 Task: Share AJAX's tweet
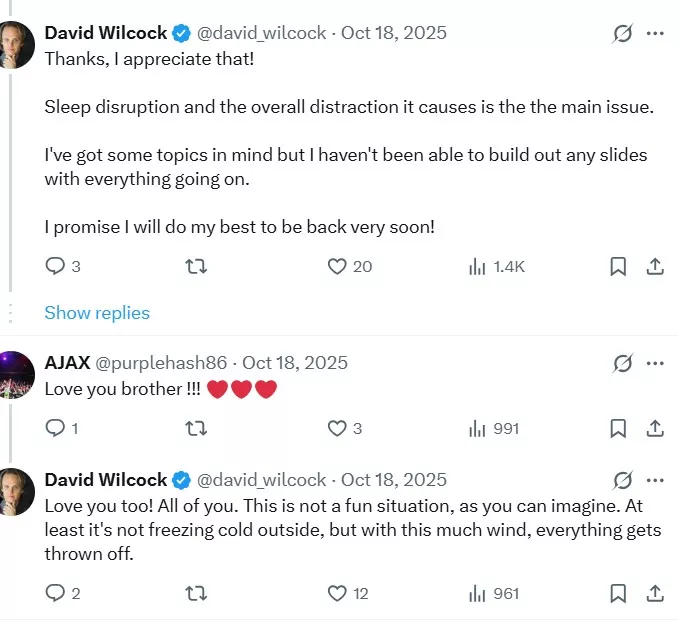click(655, 428)
